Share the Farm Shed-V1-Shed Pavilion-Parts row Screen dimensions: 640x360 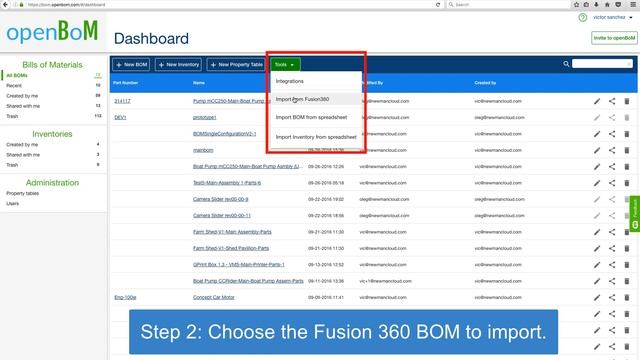tap(612, 248)
